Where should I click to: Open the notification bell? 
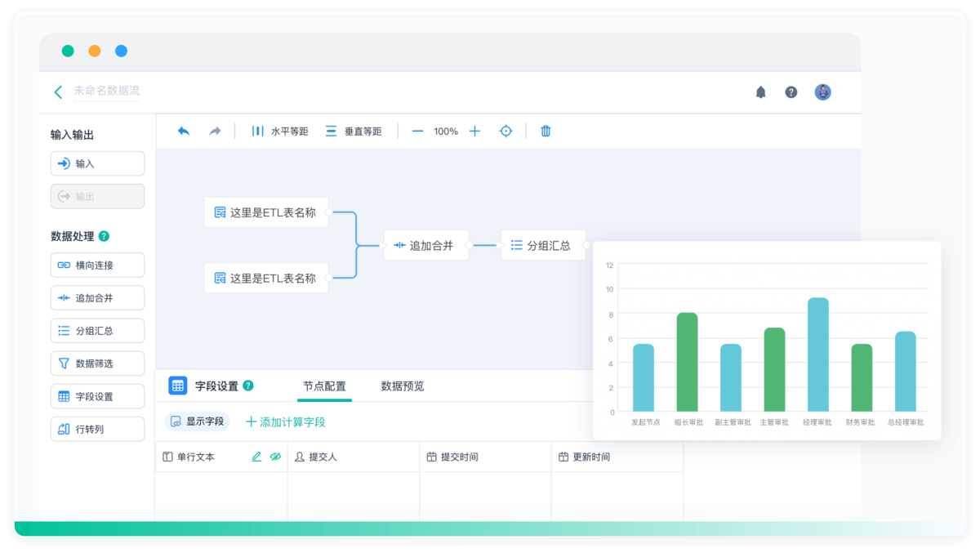[760, 92]
